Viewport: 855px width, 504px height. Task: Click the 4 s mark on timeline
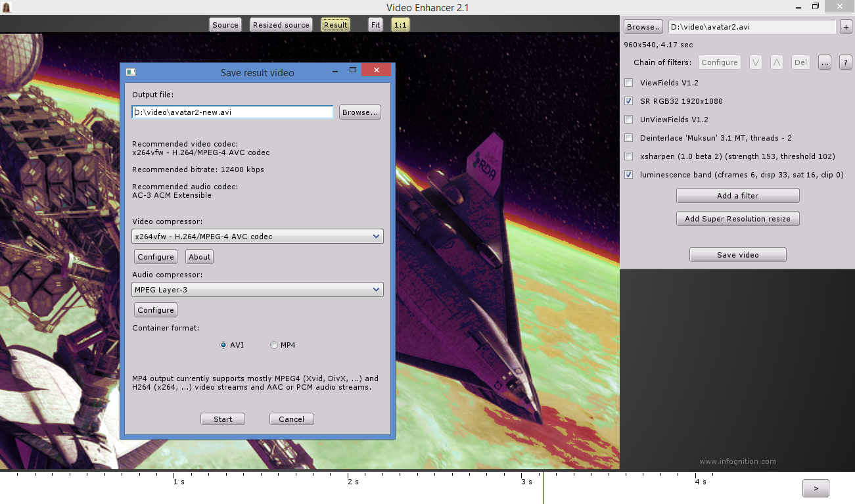click(x=701, y=482)
